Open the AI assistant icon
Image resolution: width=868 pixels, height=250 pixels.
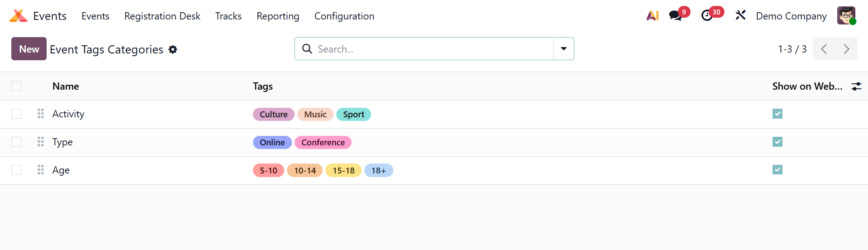coord(652,16)
